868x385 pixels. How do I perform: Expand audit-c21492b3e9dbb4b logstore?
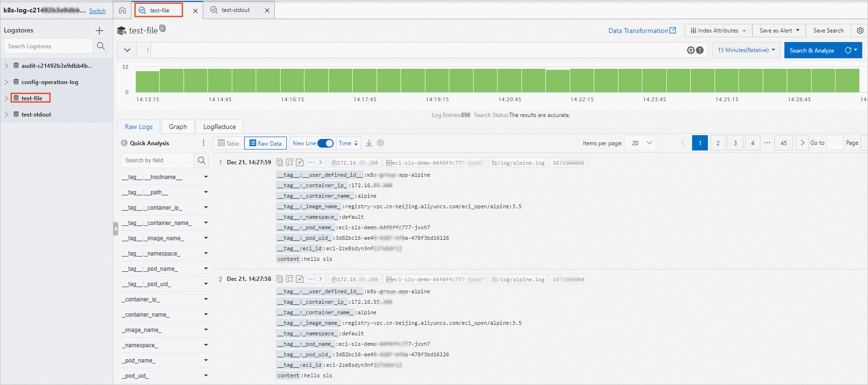point(6,65)
